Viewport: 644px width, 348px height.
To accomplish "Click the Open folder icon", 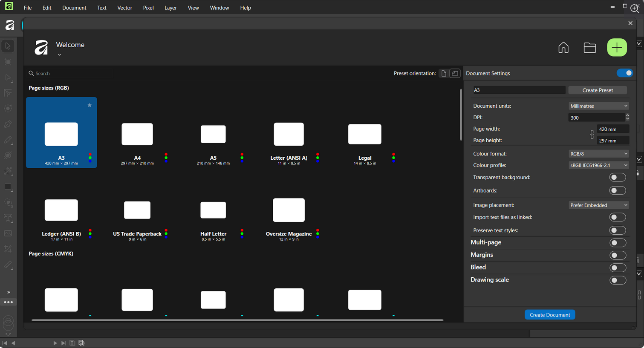I will (x=589, y=48).
